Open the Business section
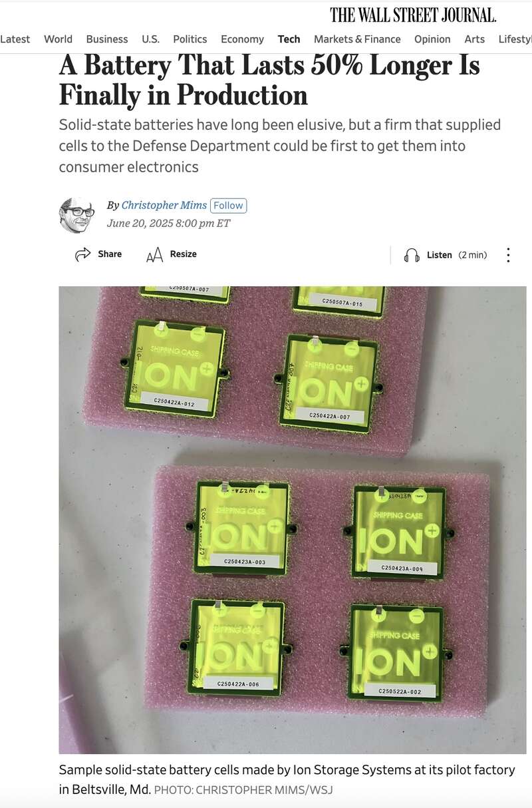This screenshot has width=532, height=808. [107, 39]
